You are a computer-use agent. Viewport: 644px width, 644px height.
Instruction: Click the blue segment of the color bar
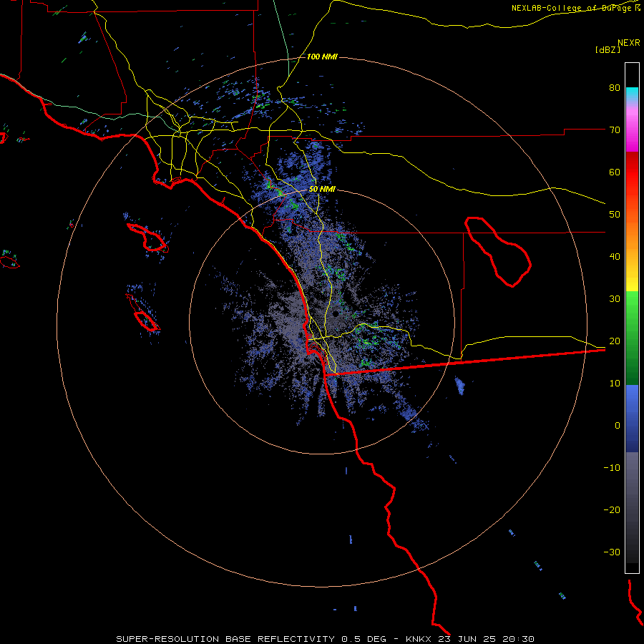pyautogui.click(x=632, y=419)
